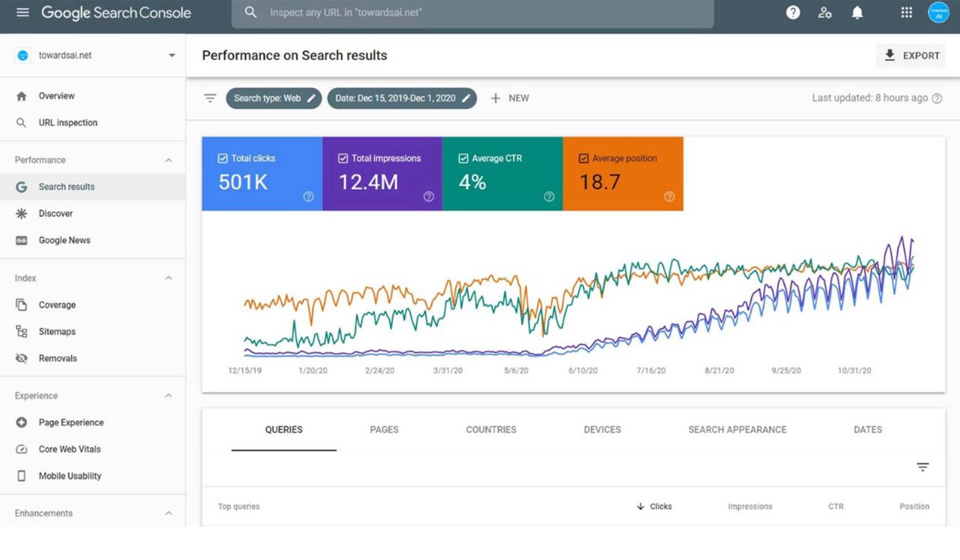Screen dimensions: 960x560
Task: Collapse the Index sidebar section
Action: coord(168,278)
